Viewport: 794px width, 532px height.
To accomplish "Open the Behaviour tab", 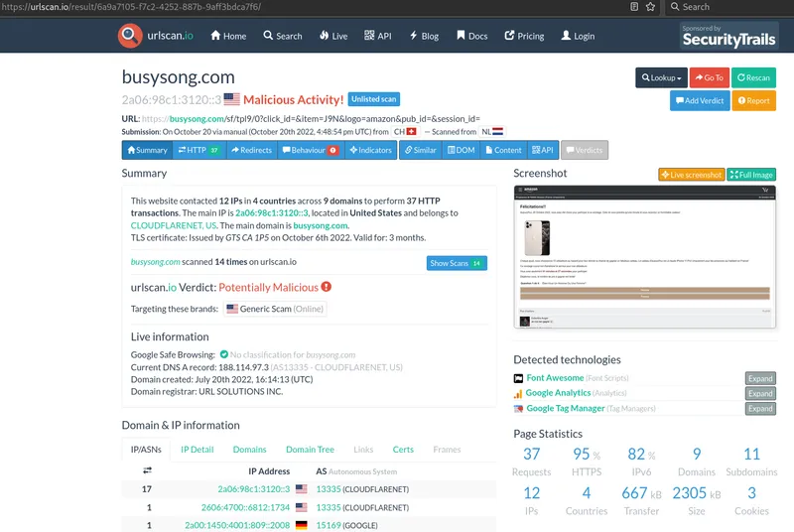I will [311, 150].
